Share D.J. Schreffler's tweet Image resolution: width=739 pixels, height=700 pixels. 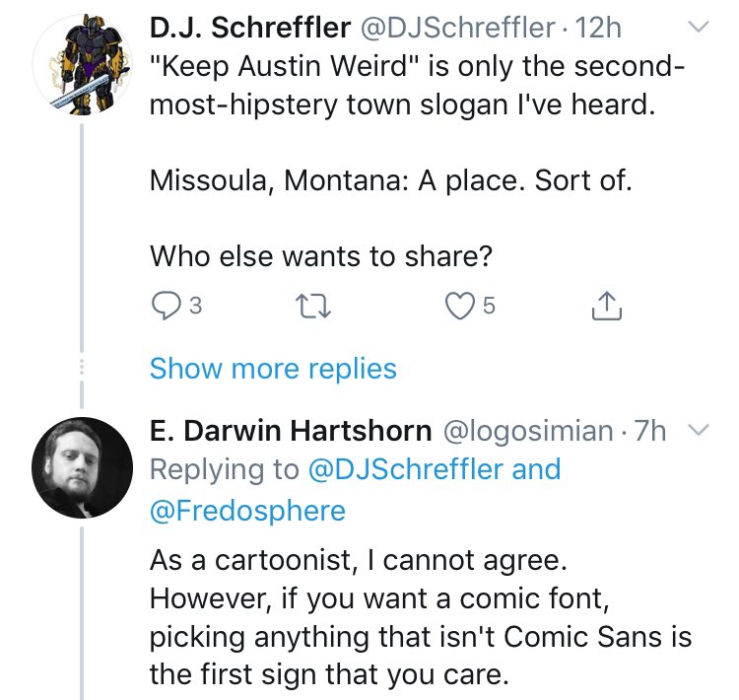[607, 309]
